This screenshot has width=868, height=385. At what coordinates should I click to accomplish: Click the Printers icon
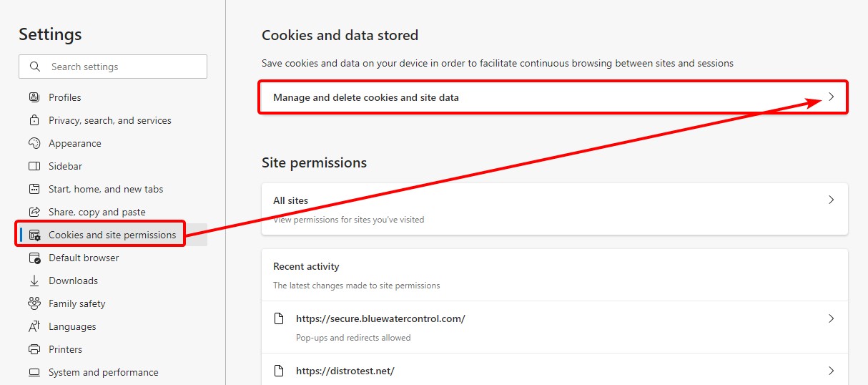(34, 349)
